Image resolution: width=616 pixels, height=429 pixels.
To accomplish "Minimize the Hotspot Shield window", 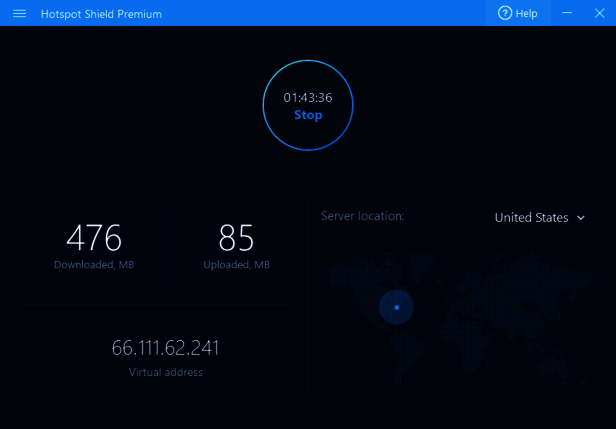I will (x=568, y=13).
